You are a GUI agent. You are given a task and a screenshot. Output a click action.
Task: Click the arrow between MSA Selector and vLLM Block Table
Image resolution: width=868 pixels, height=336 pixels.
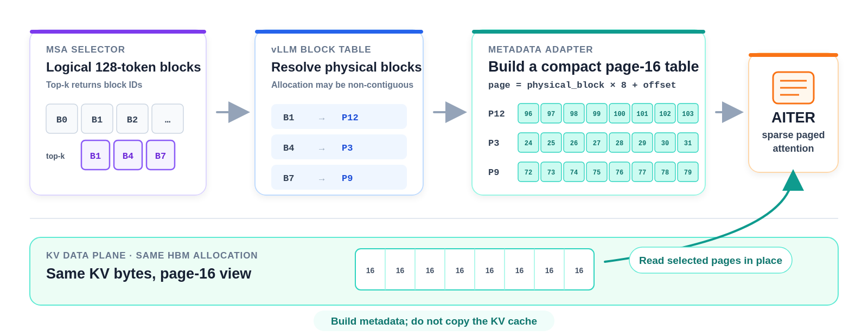click(233, 112)
